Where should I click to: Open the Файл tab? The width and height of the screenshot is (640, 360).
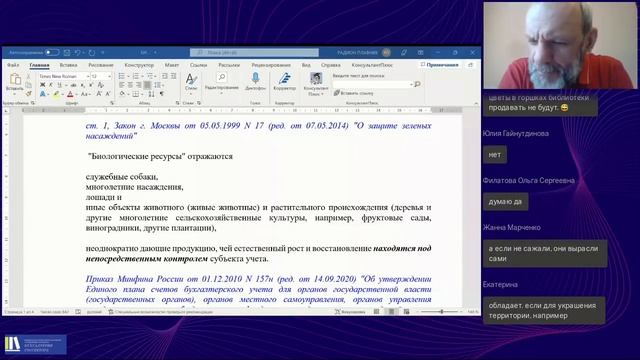[13, 65]
